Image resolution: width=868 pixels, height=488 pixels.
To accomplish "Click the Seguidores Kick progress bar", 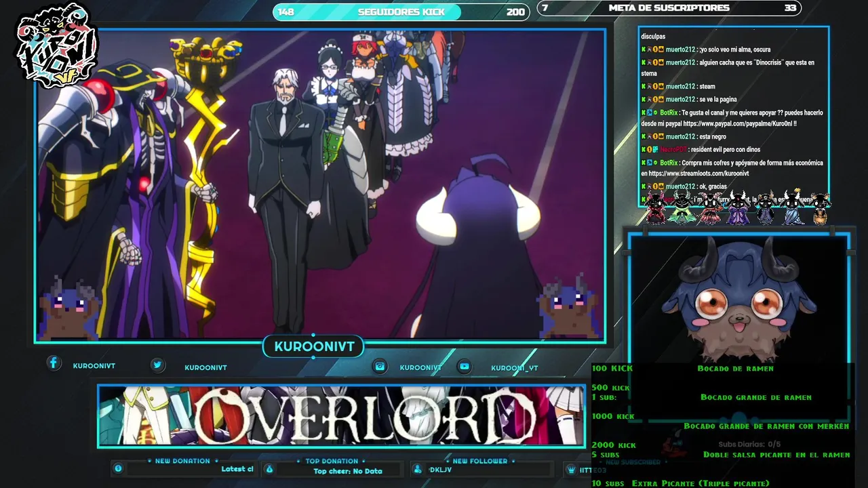I will click(401, 12).
